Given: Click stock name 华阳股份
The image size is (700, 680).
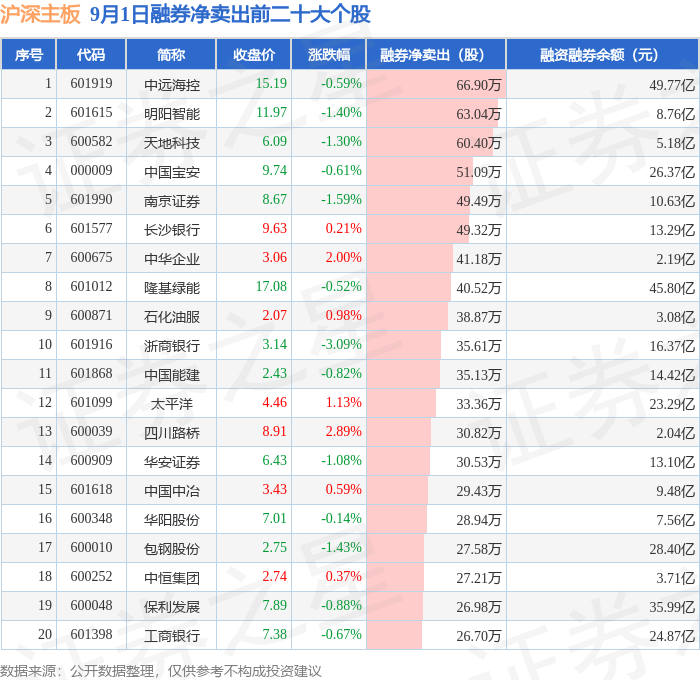Looking at the screenshot, I should coord(171,520).
